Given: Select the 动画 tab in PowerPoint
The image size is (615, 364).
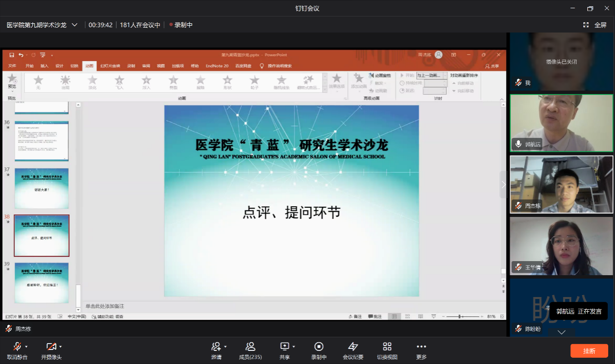Looking at the screenshot, I should [89, 66].
